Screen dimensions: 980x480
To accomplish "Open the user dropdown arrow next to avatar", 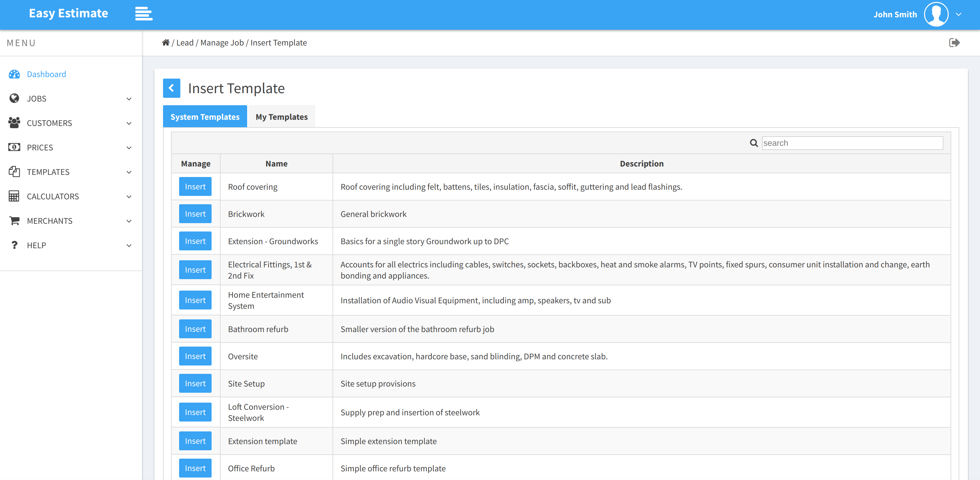I will [x=958, y=15].
